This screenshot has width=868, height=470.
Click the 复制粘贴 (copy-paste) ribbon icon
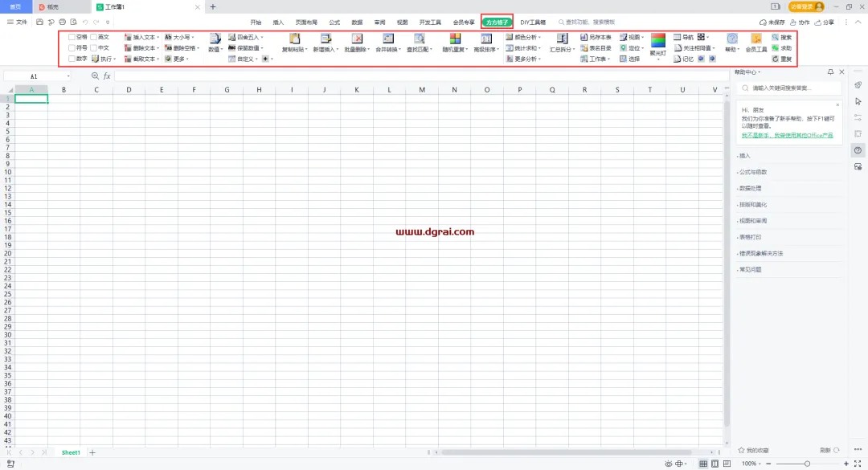(x=294, y=39)
